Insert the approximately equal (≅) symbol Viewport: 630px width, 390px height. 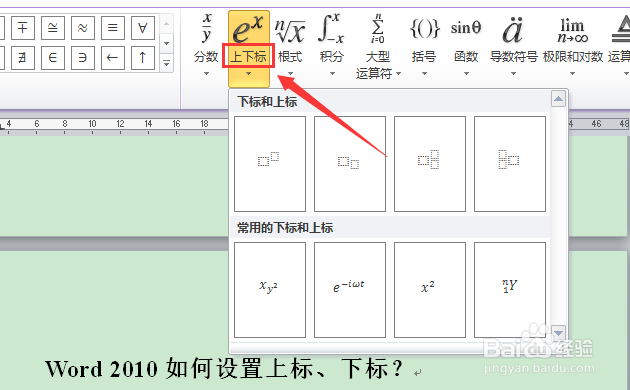(x=53, y=28)
